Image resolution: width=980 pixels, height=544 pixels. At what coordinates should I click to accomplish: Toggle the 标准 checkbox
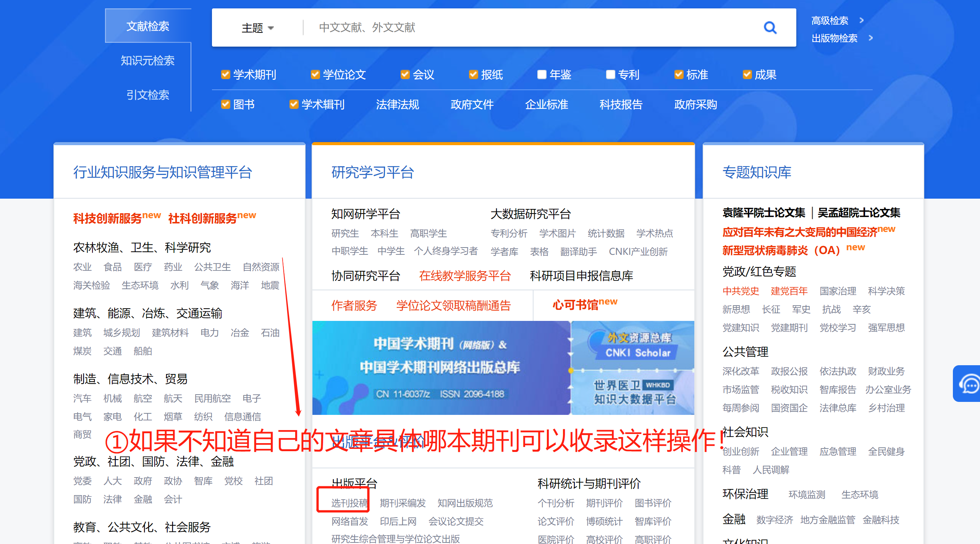pyautogui.click(x=679, y=74)
